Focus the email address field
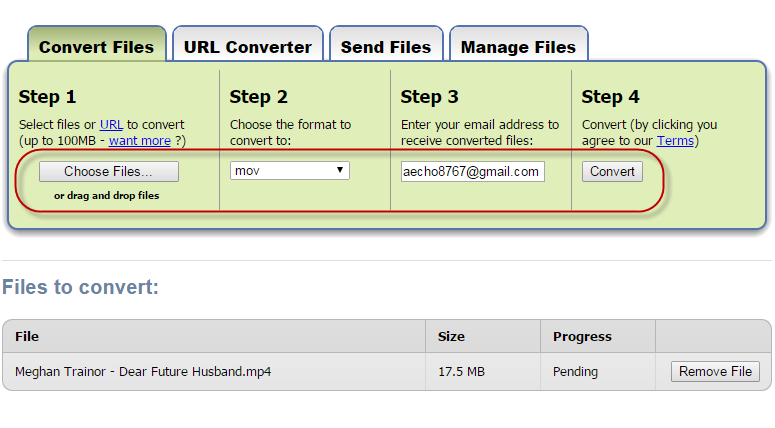775x428 pixels. 472,171
